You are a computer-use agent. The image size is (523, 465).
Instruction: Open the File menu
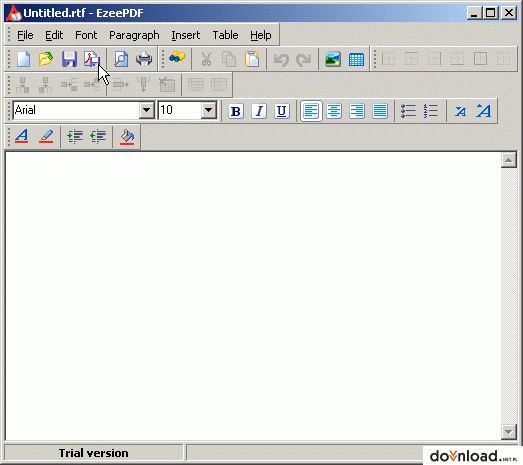pyautogui.click(x=25, y=35)
